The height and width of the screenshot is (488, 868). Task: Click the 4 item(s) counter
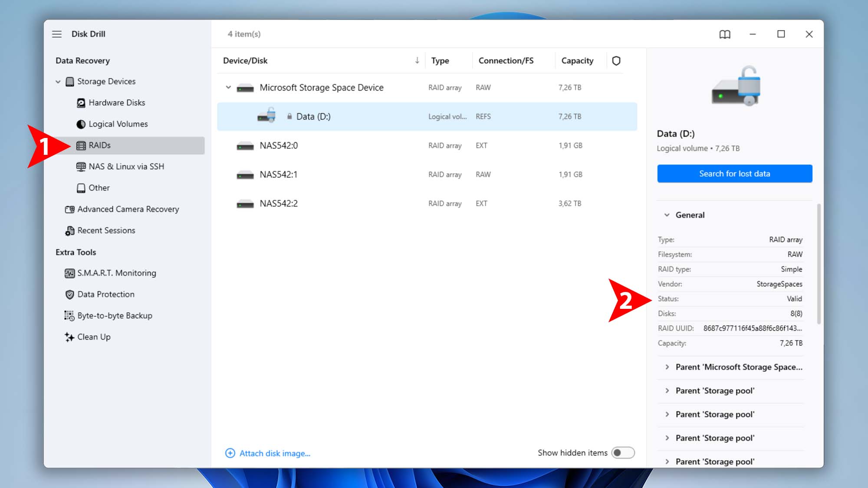(x=244, y=34)
